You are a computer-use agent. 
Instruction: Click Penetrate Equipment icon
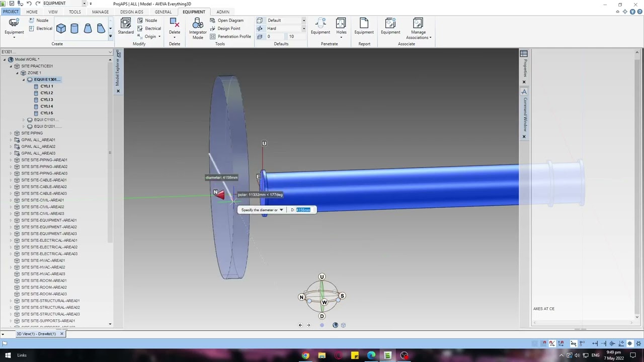pos(320,27)
